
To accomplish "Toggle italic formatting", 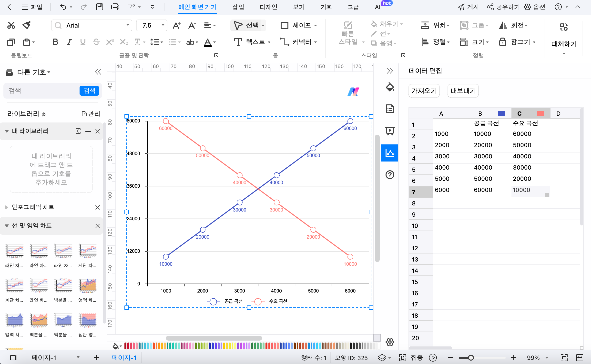I will point(69,42).
